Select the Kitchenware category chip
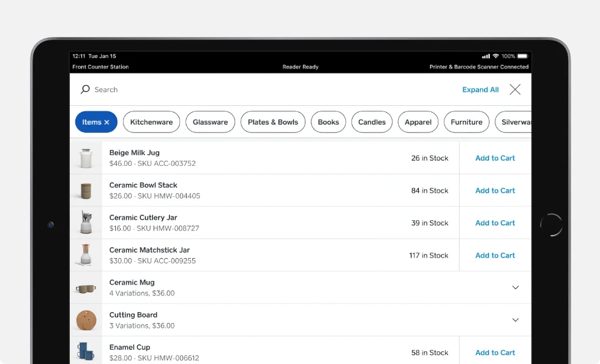The height and width of the screenshot is (364, 600). [152, 122]
